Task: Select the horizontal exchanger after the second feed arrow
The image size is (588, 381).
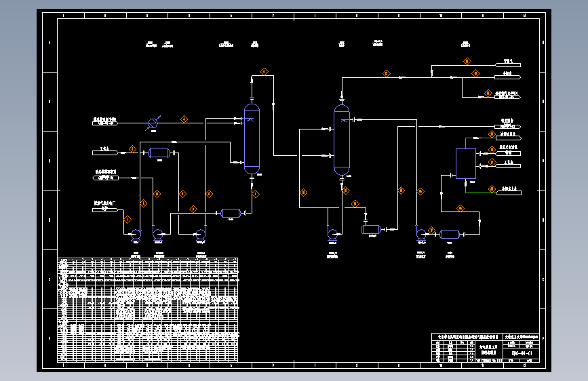Action: (159, 153)
